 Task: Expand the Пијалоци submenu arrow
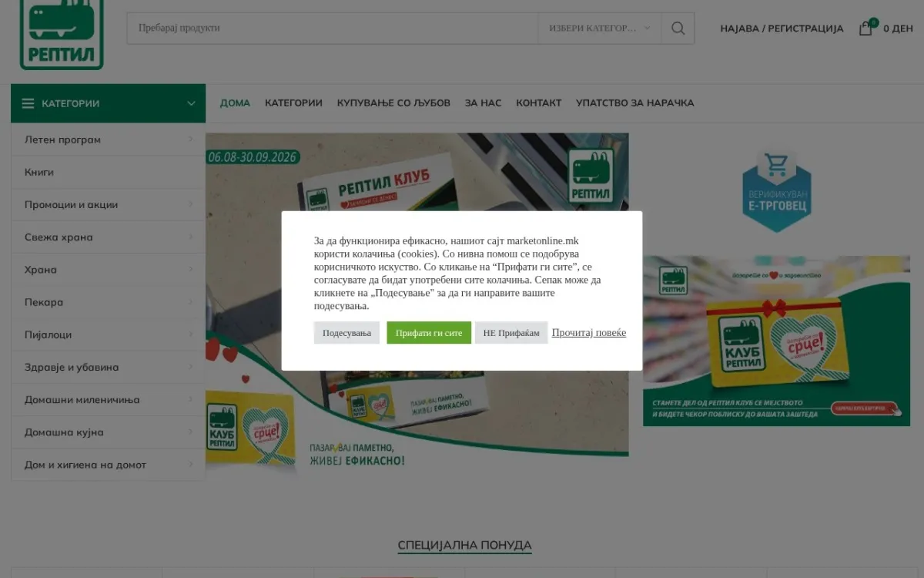(190, 334)
